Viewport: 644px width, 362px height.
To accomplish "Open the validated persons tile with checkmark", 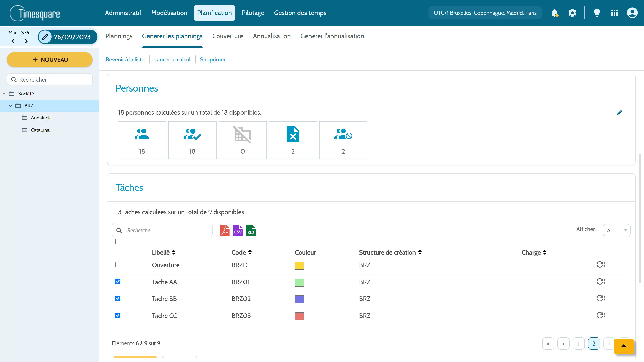I will (x=192, y=140).
